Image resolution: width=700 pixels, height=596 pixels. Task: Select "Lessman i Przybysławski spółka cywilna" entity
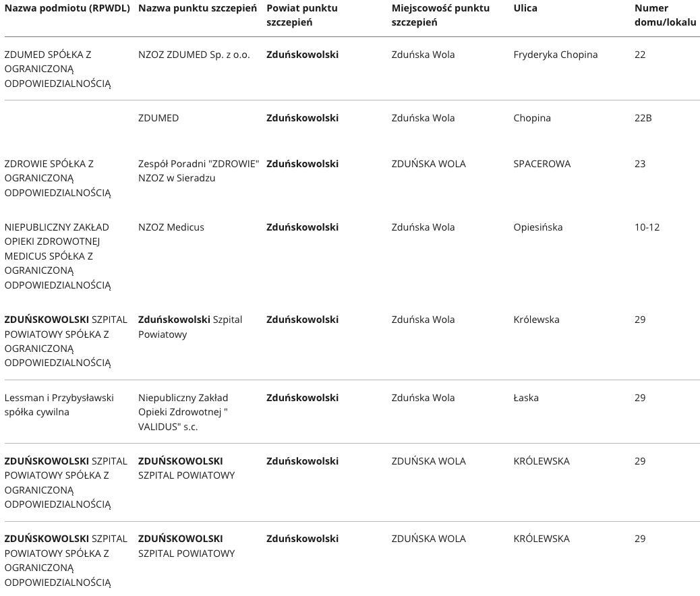coord(59,405)
